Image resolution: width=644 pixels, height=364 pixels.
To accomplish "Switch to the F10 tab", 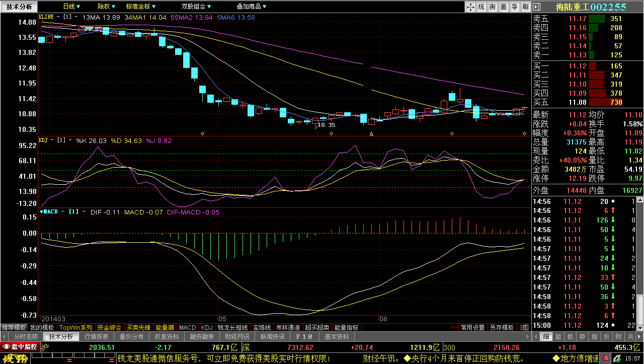I will point(304,336).
